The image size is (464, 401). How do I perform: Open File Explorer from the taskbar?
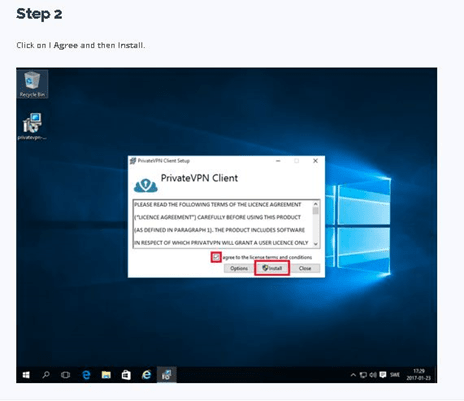point(106,375)
